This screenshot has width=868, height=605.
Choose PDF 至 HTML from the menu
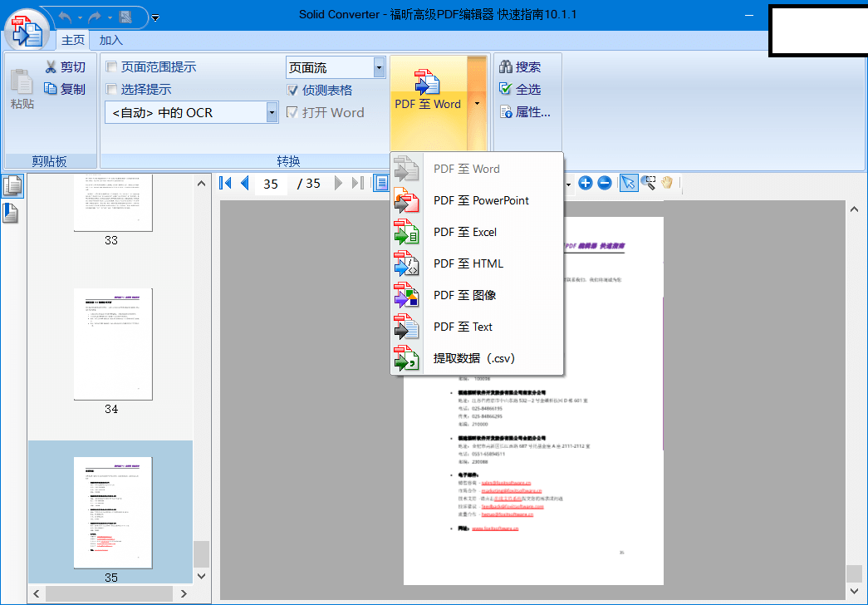(477, 263)
